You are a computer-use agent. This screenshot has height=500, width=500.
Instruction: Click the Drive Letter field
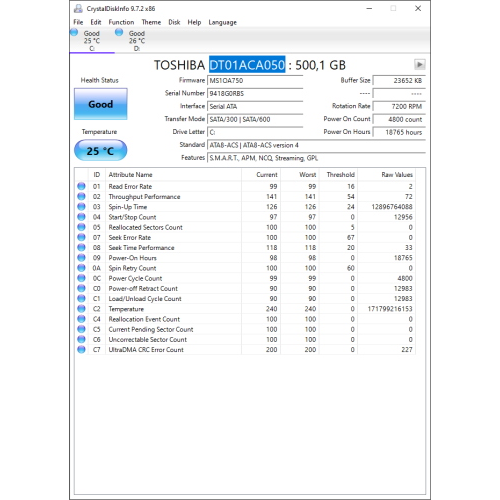click(x=255, y=132)
